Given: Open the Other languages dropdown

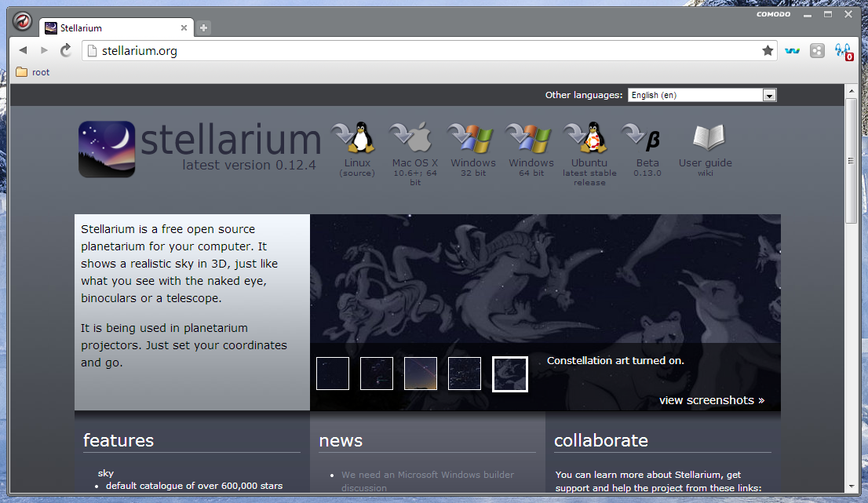Looking at the screenshot, I should [x=702, y=95].
